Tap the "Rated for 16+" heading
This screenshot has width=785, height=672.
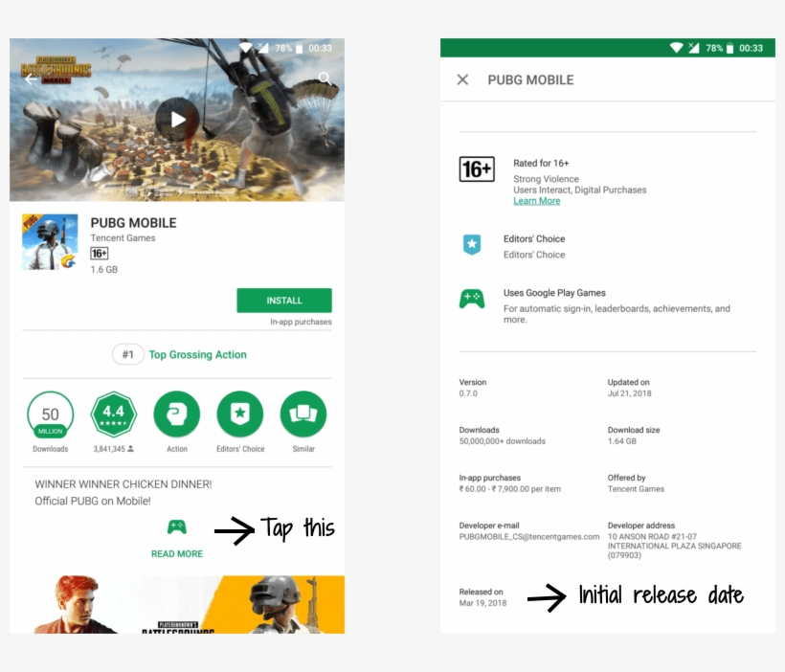point(541,164)
